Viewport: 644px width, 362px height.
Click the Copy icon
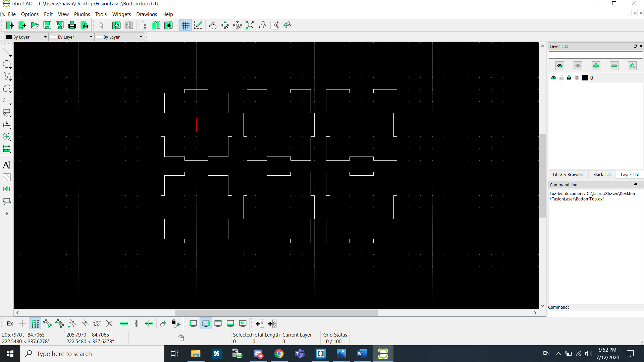point(156,25)
